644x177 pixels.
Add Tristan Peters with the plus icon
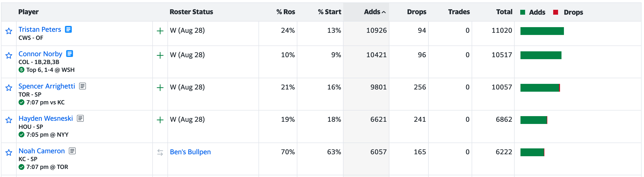(x=160, y=31)
